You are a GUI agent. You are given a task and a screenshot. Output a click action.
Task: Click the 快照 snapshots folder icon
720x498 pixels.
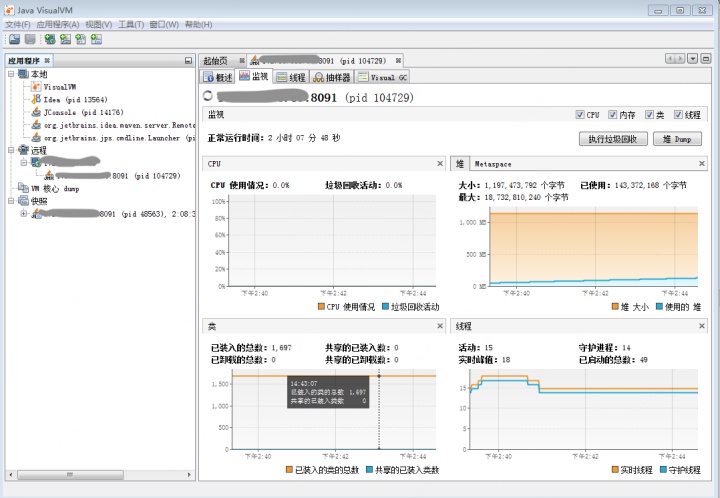23,201
